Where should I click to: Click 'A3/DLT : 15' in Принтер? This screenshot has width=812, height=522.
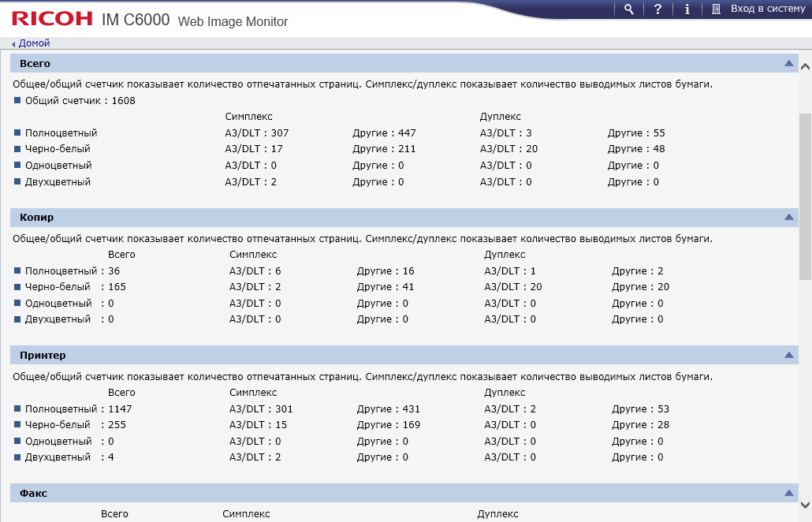(x=259, y=425)
